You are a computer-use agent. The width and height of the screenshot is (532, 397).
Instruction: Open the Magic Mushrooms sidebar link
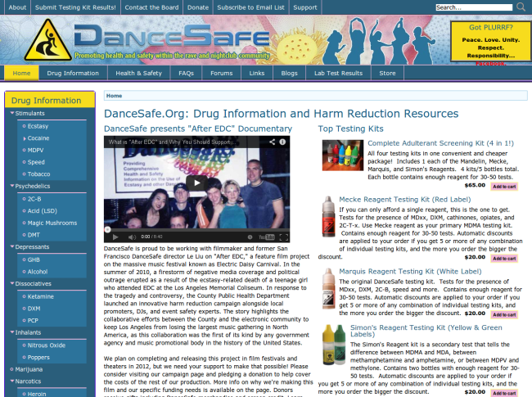point(51,223)
